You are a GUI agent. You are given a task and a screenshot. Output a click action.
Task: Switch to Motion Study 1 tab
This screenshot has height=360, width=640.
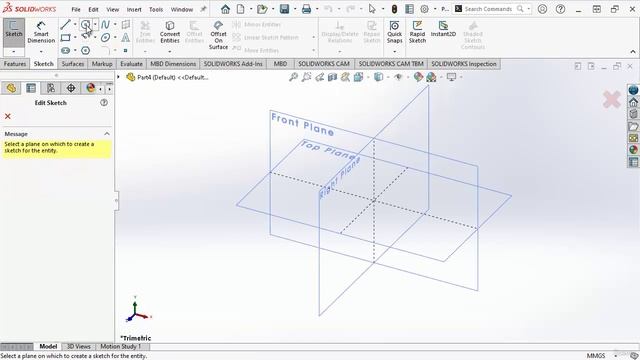click(x=120, y=347)
